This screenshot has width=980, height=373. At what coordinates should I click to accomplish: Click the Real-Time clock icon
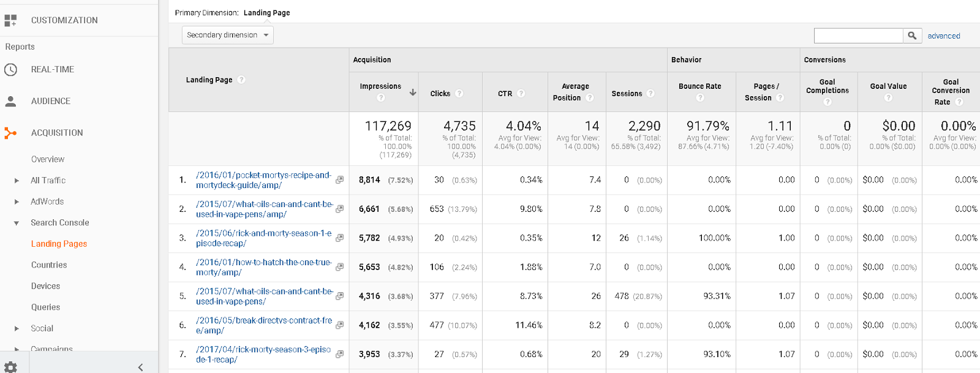(x=10, y=70)
